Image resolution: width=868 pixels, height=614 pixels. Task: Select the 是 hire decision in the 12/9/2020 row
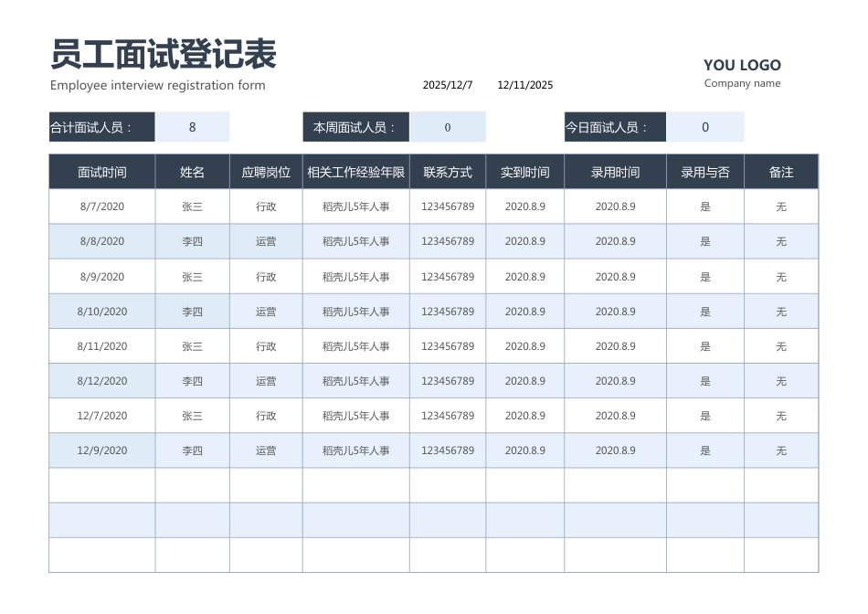[704, 450]
